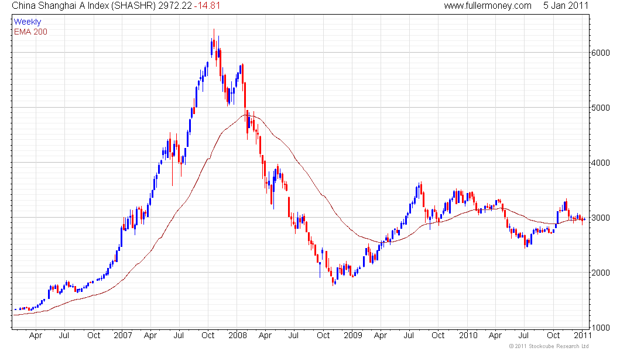Image resolution: width=644 pixels, height=351 pixels.
Task: Select the 2009 year label on time axis
Action: (353, 335)
